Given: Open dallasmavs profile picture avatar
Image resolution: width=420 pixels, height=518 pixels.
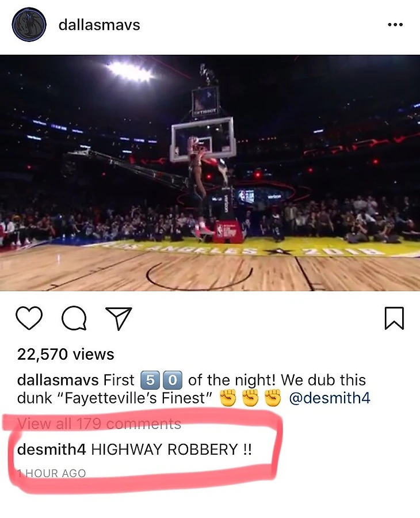Looking at the screenshot, I should pyautogui.click(x=29, y=24).
